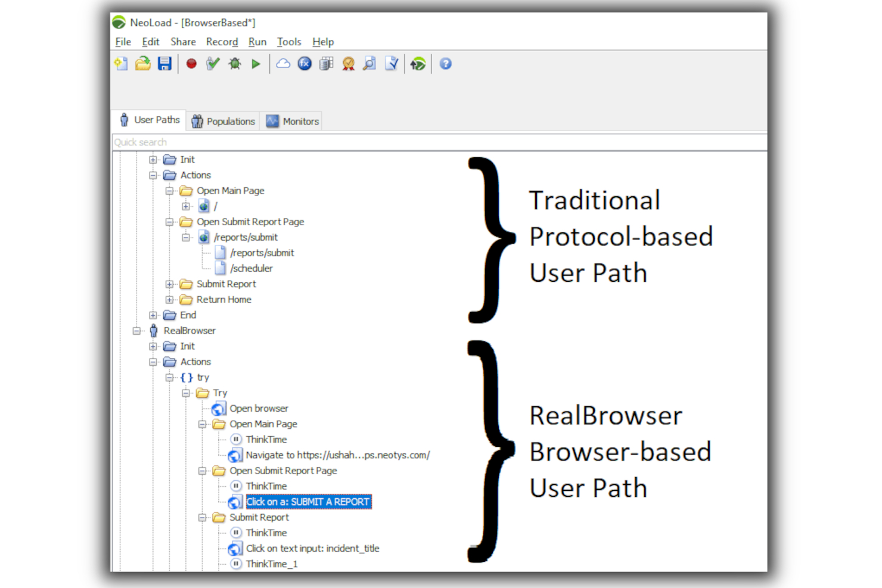This screenshot has height=588, width=882.
Task: Click the license medal icon on the toolbar
Action: (348, 63)
